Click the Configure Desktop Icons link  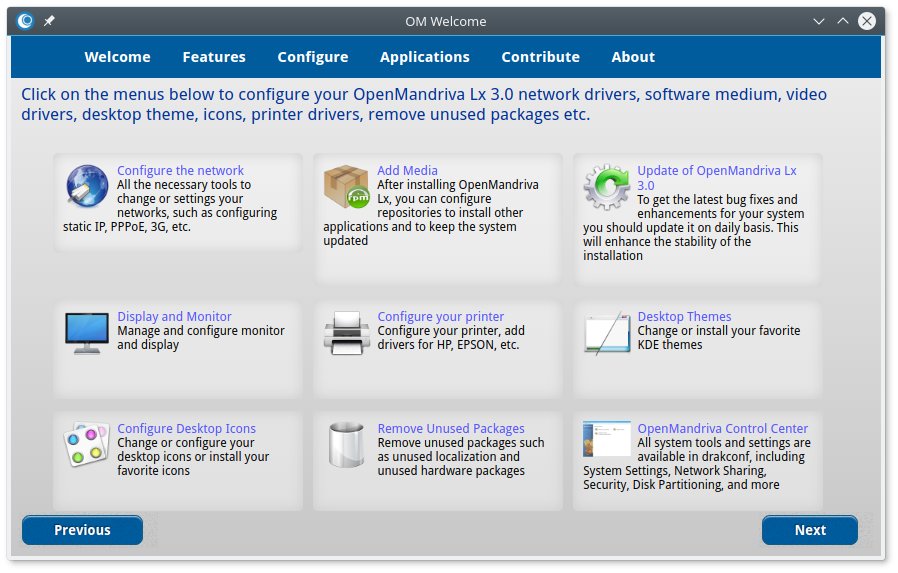pos(187,429)
